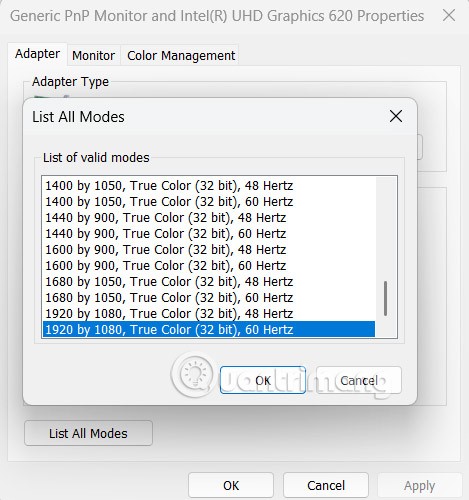Image resolution: width=469 pixels, height=500 pixels.
Task: Click the modes list scrollbar thumb
Action: [x=385, y=298]
